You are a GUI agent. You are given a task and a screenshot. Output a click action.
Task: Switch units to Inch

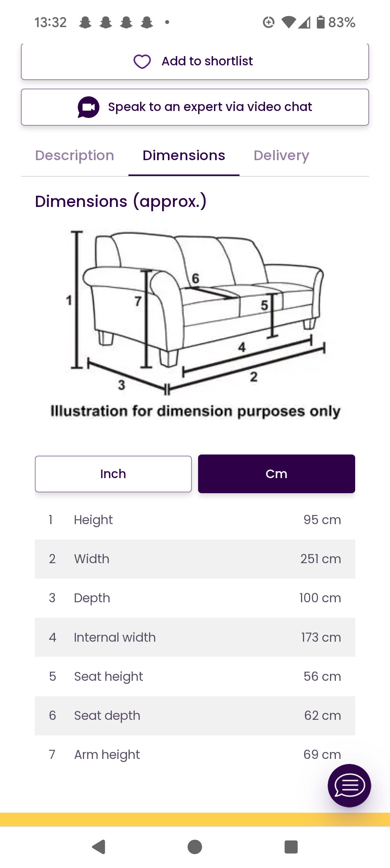[113, 474]
